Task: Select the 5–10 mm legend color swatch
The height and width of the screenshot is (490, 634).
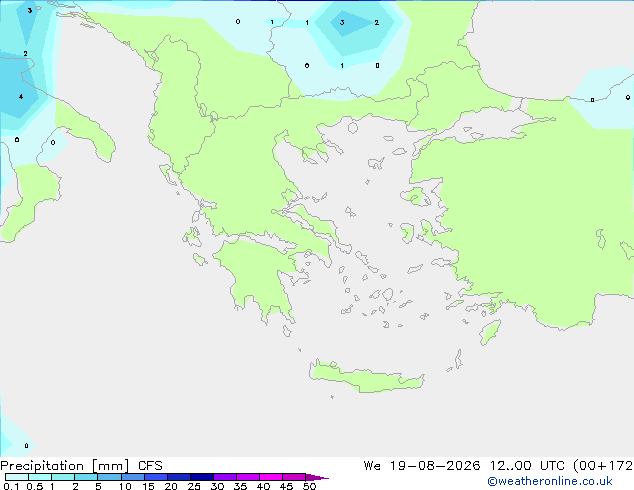Action: click(109, 477)
